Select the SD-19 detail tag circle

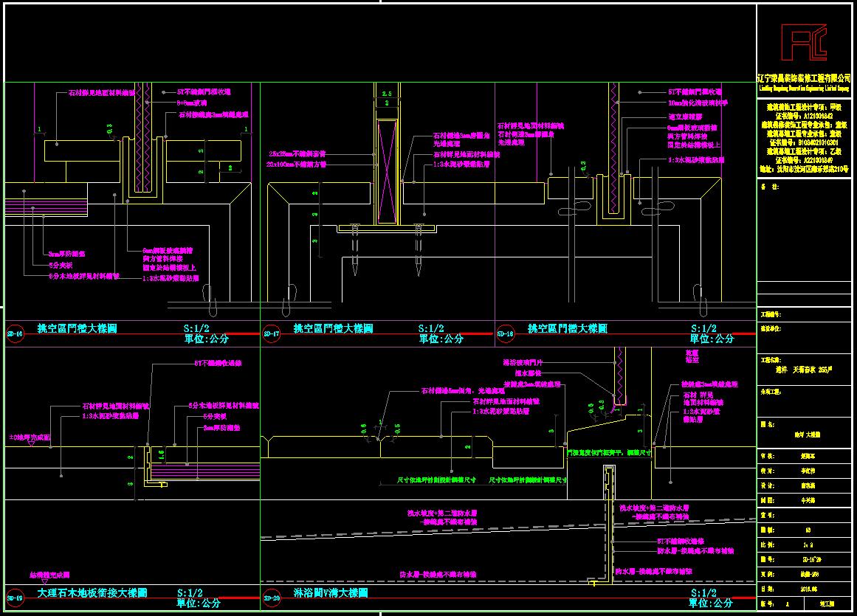pyautogui.click(x=14, y=598)
